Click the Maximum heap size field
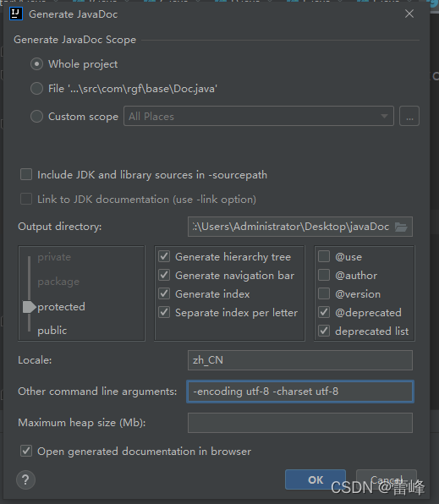The height and width of the screenshot is (504, 439). pos(299,423)
